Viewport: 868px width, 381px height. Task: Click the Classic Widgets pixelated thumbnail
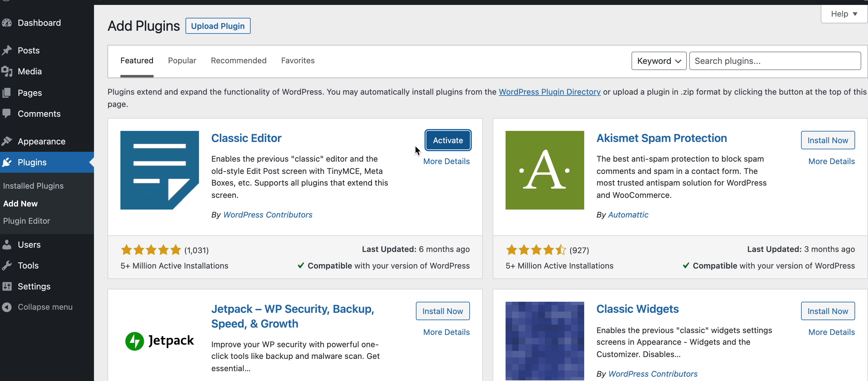(545, 341)
